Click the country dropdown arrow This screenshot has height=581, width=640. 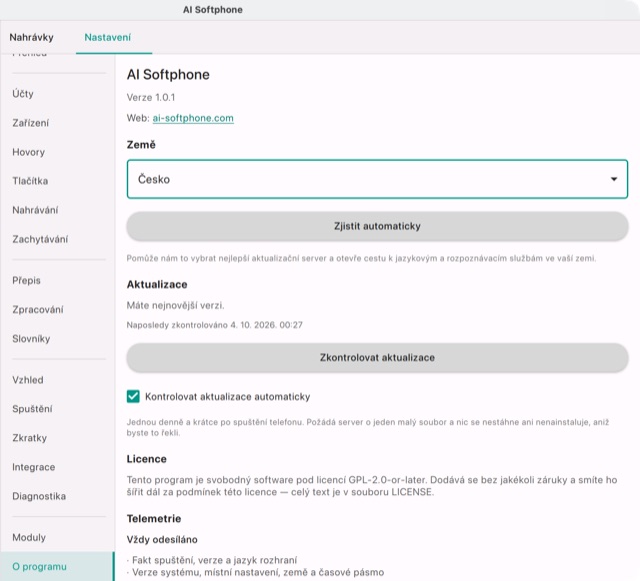pos(613,179)
